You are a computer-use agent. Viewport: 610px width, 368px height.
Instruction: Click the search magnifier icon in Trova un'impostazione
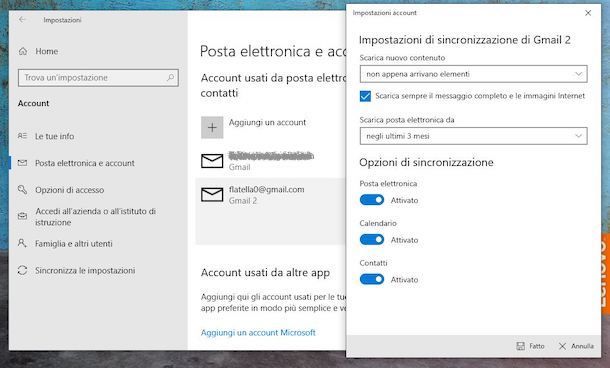click(170, 77)
